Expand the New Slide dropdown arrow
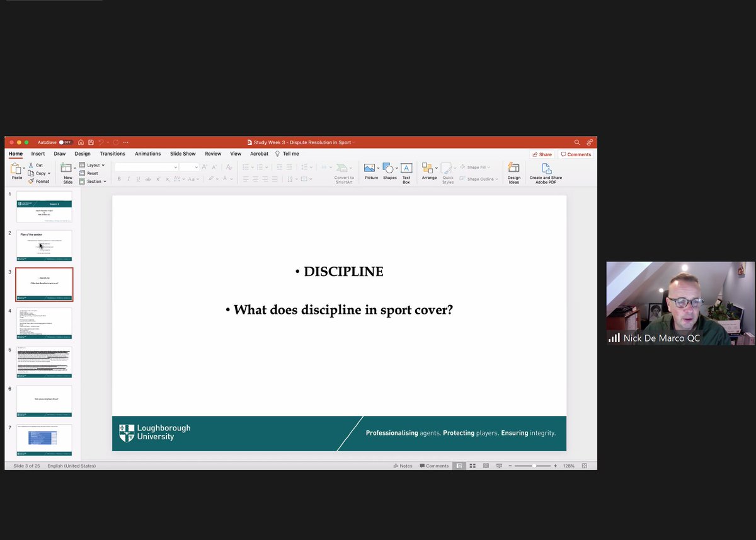 [x=74, y=168]
